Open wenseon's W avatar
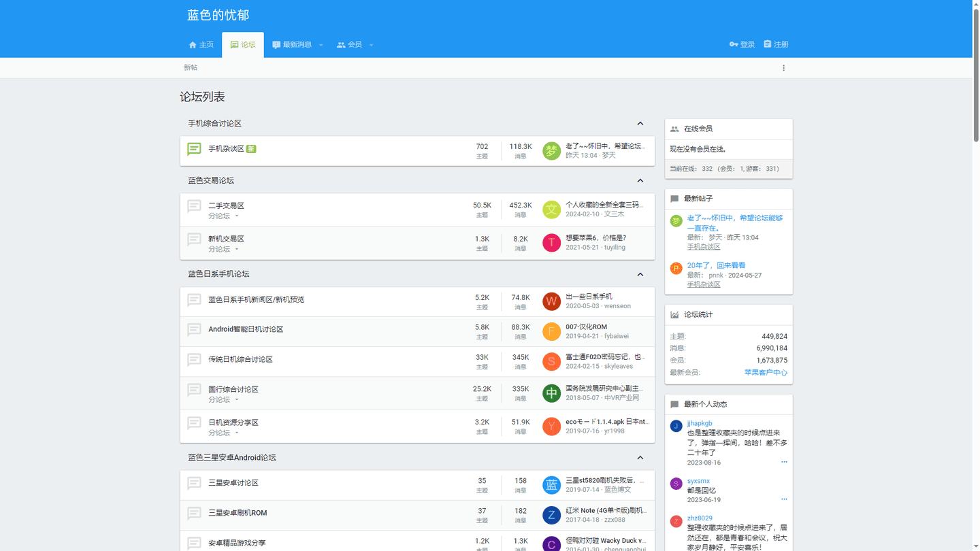Viewport: 980px width, 551px height. (551, 301)
